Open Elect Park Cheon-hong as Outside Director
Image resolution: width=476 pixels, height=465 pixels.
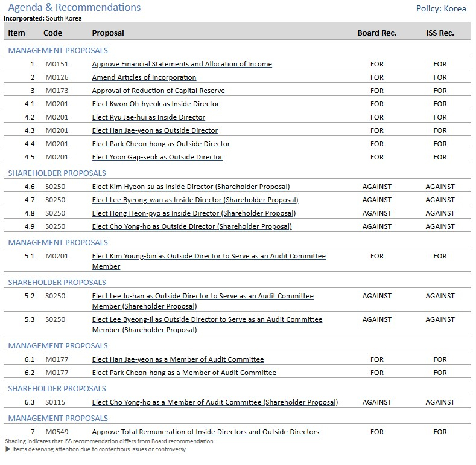[160, 144]
